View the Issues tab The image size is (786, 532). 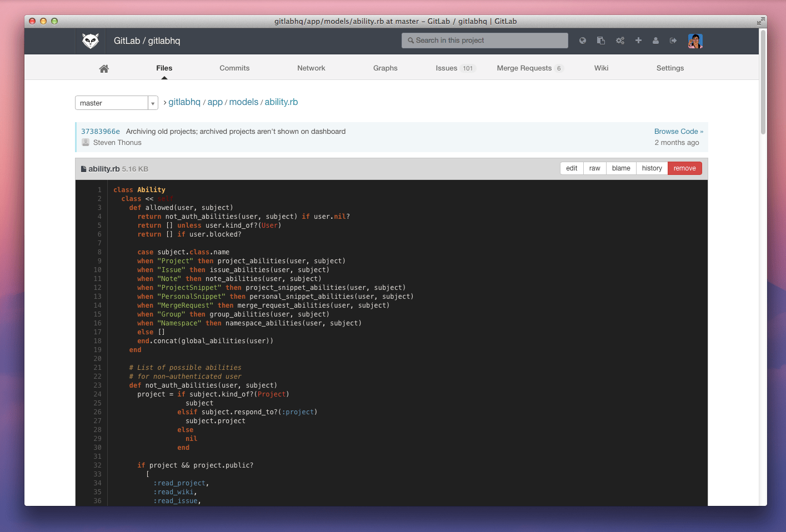pos(446,68)
